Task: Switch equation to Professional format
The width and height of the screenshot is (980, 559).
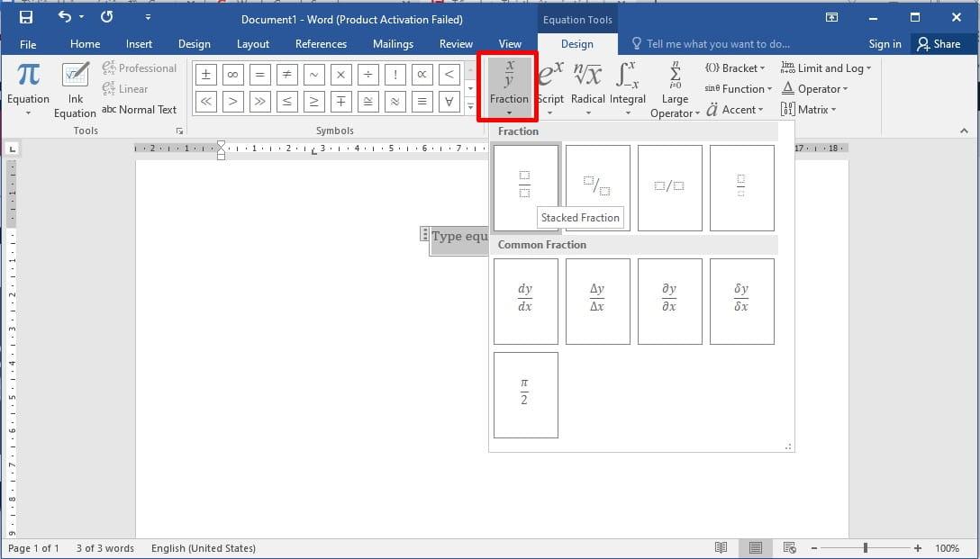Action: [140, 68]
